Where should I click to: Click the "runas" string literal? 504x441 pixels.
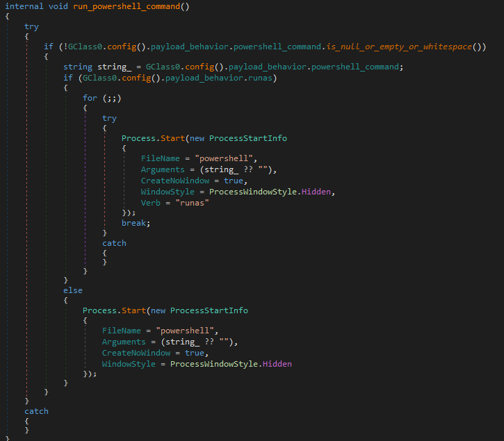[x=192, y=203]
